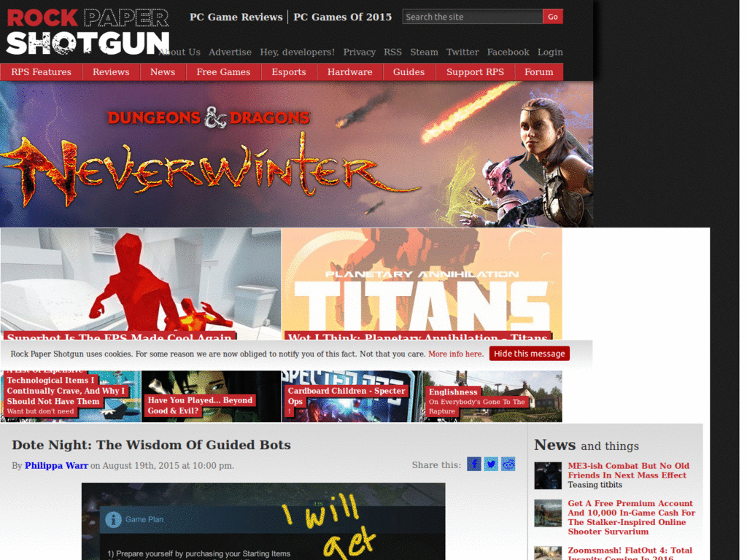The width and height of the screenshot is (747, 560).
Task: View author Philippa Warr's profile
Action: click(56, 465)
